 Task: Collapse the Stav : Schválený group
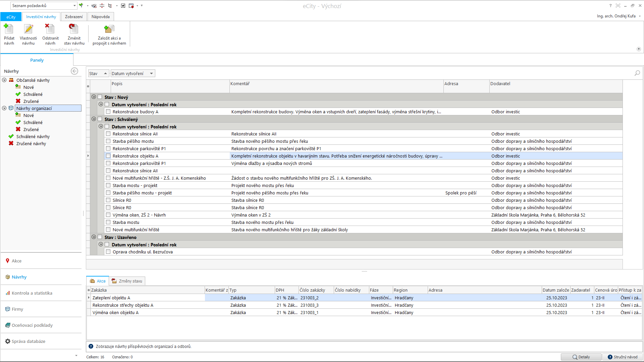(x=94, y=119)
